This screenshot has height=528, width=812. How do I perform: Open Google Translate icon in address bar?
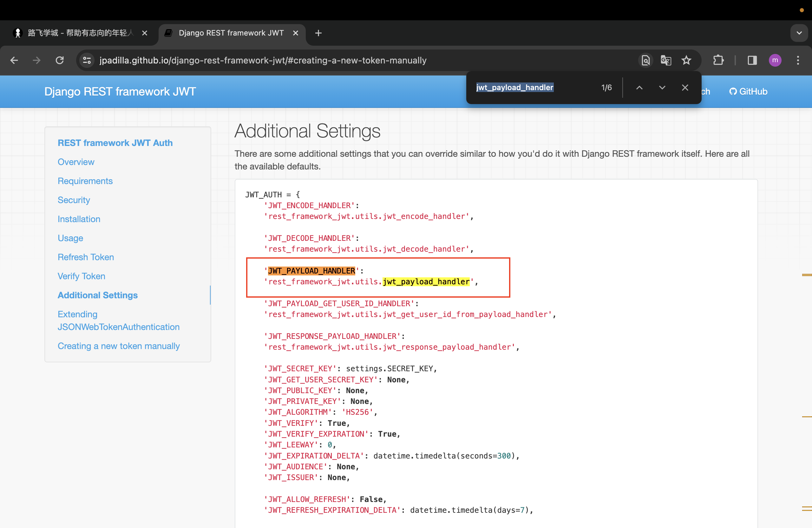[666, 60]
